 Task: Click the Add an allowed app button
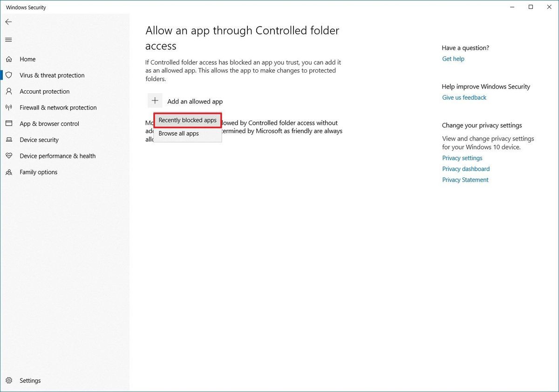[x=195, y=101]
